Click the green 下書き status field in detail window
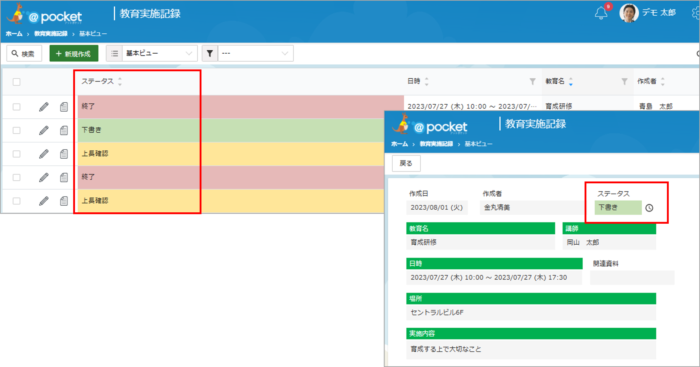Viewport: 700px width, 367px height. click(x=618, y=208)
